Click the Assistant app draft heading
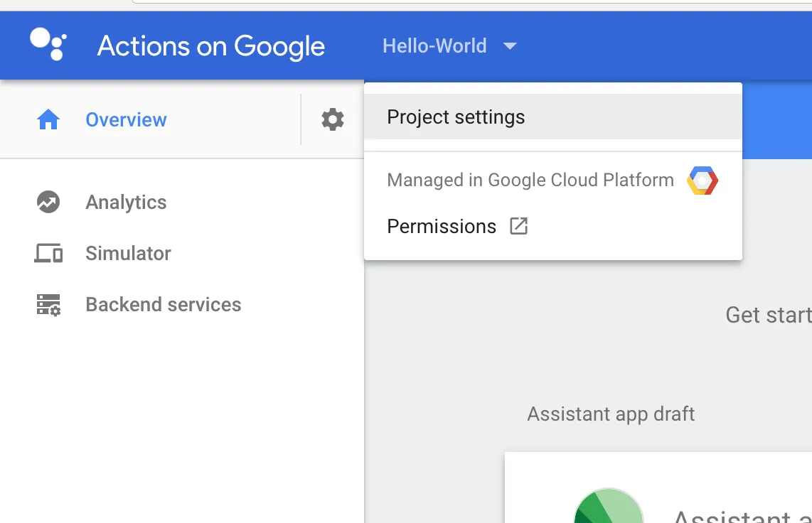Viewport: 812px width, 523px height. 611,414
